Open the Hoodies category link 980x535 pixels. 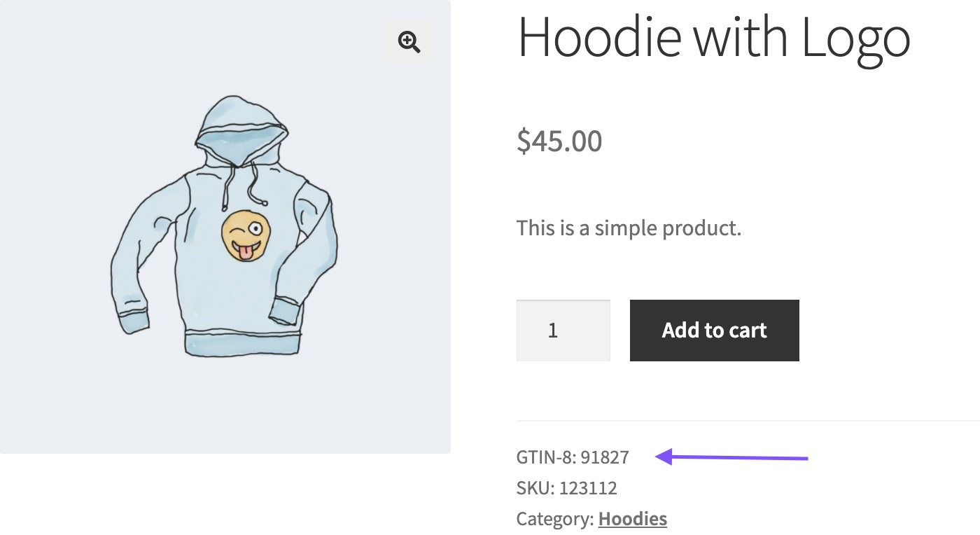[x=632, y=519]
